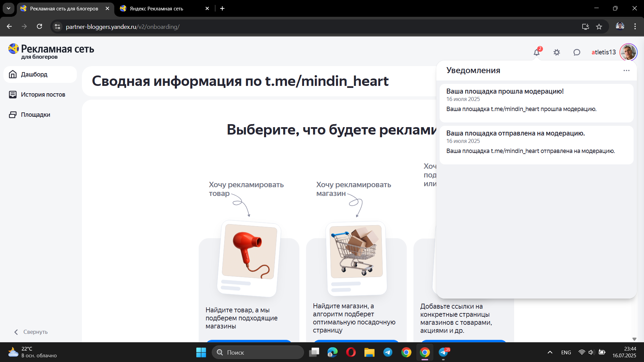This screenshot has width=644, height=362.
Task: Open Telegram icon with 25 badge
Action: [444, 352]
